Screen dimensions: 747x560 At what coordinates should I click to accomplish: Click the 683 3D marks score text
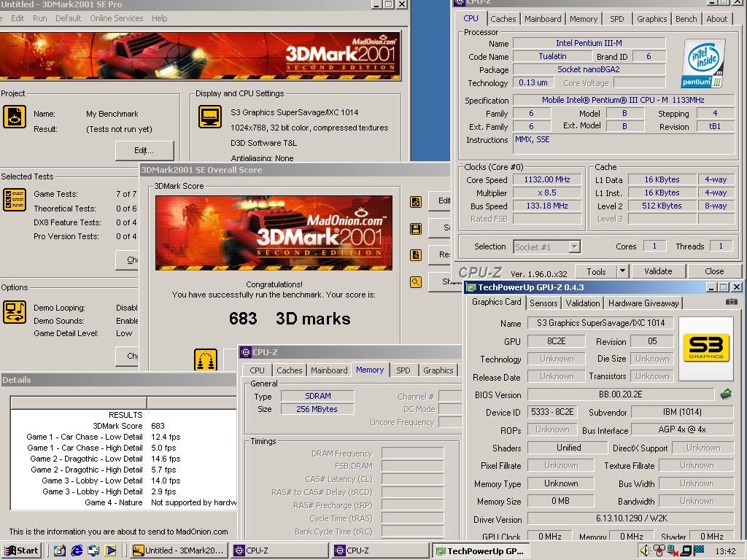pyautogui.click(x=290, y=319)
